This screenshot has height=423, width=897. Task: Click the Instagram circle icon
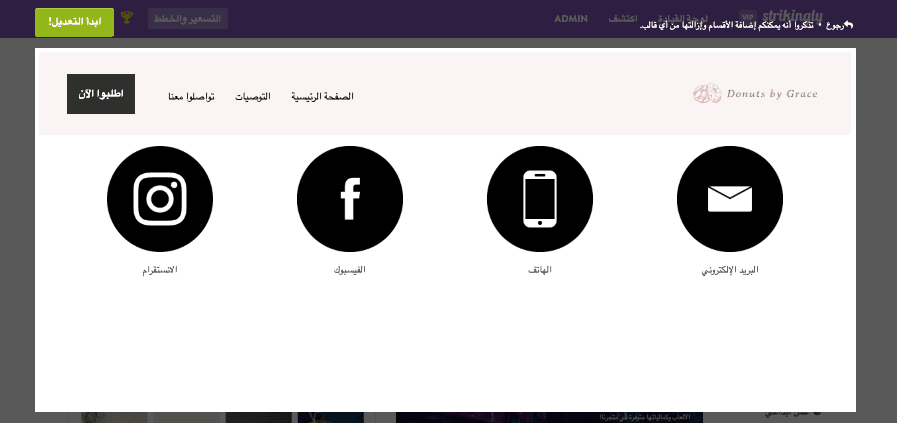click(160, 199)
